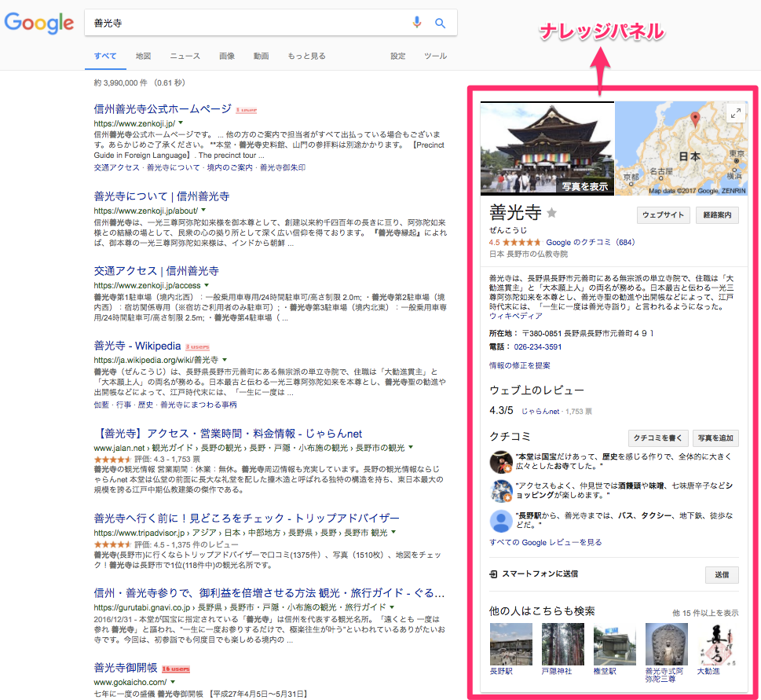Click the 16 users badge beside 善光寺御開帳
Viewport: 761px width, 700px height.
(176, 669)
